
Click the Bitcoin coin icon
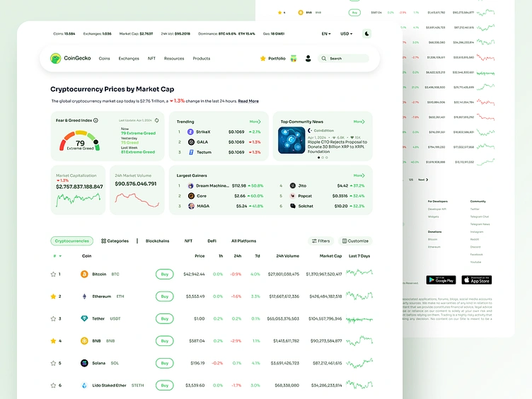(84, 274)
